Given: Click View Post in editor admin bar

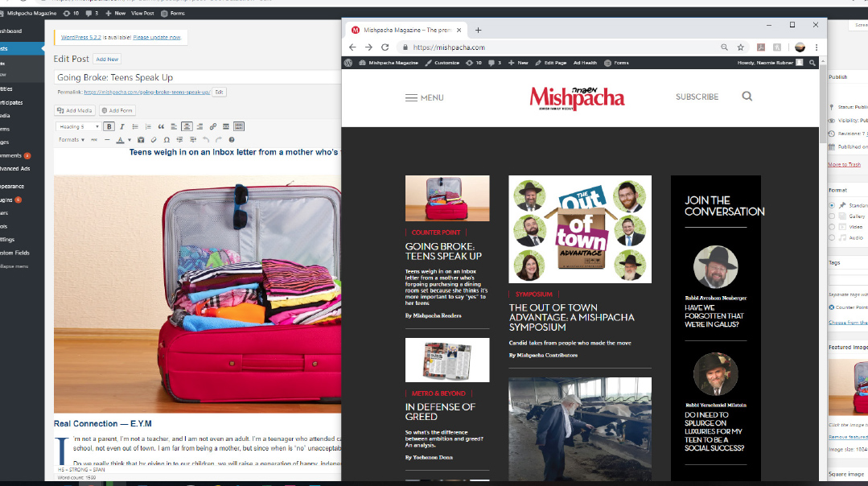Looking at the screenshot, I should click(143, 14).
